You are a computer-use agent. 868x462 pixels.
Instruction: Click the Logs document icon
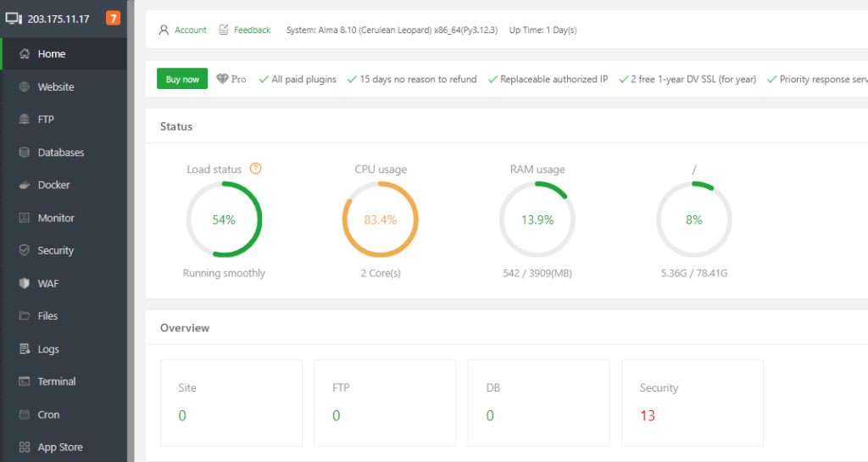25,348
